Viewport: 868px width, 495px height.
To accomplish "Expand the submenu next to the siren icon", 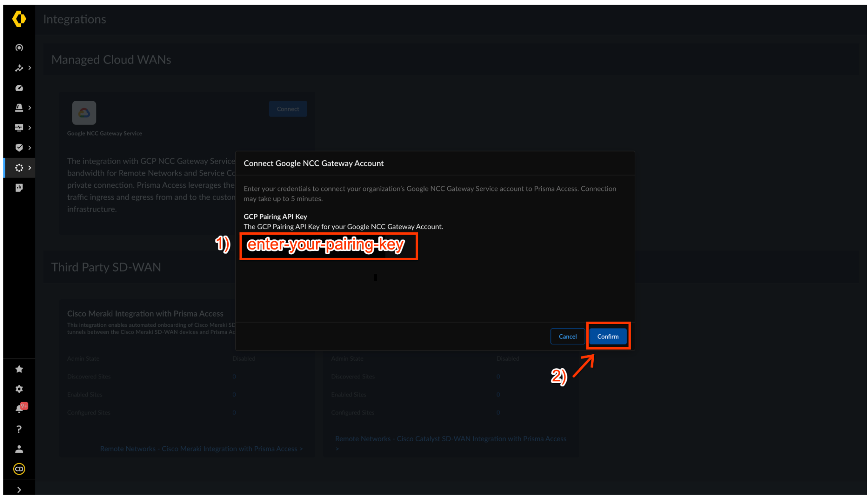I will pos(30,108).
